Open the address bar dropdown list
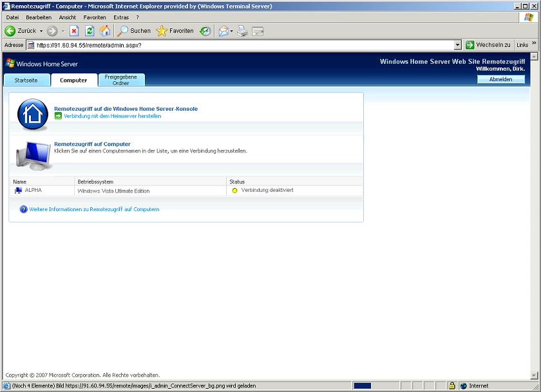 pos(458,45)
